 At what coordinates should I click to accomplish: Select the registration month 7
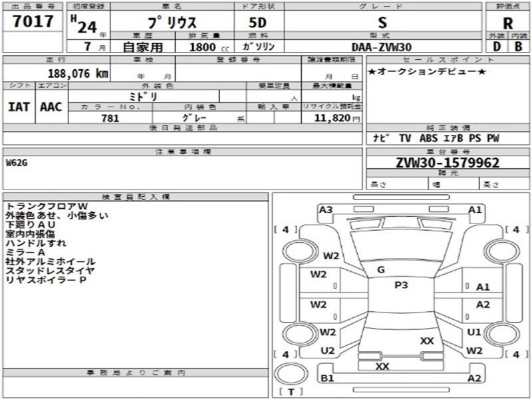click(88, 46)
